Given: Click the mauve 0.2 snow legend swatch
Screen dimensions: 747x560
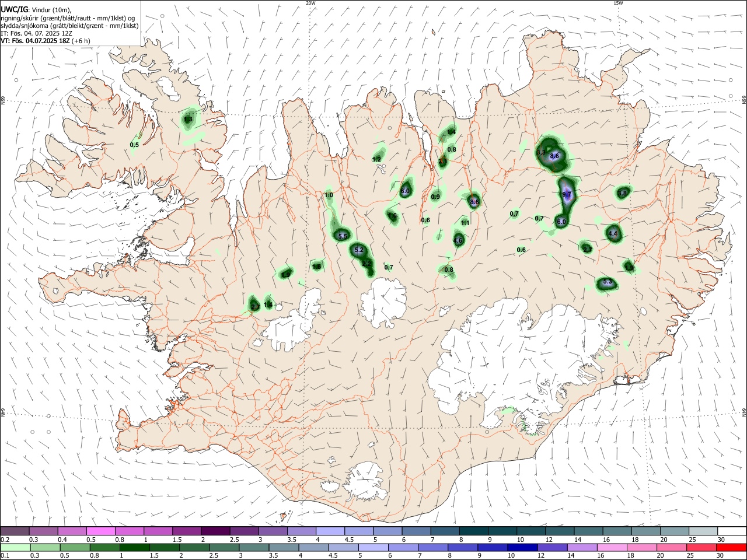Looking at the screenshot, I should [15, 531].
